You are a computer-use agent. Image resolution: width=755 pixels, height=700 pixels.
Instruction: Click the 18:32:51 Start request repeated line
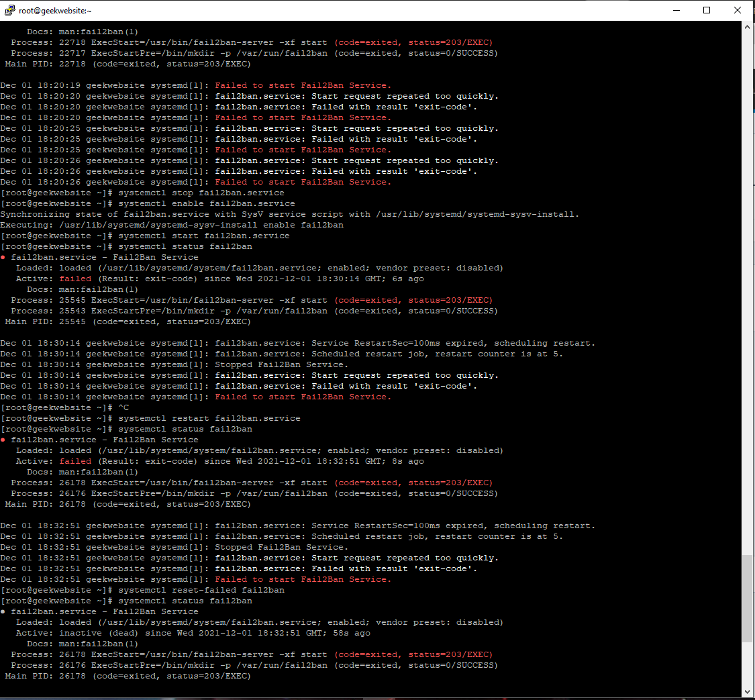coord(250,558)
